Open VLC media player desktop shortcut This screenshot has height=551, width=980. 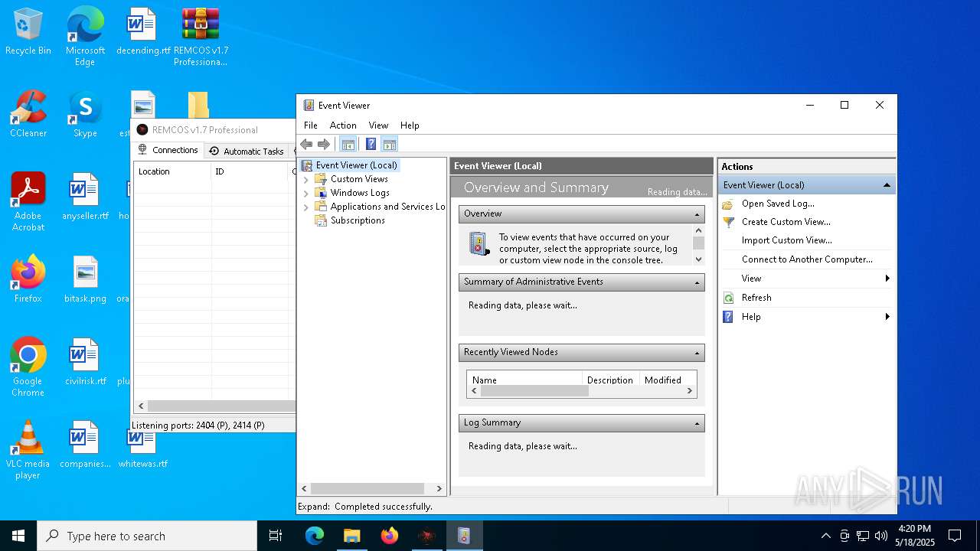[x=28, y=450]
